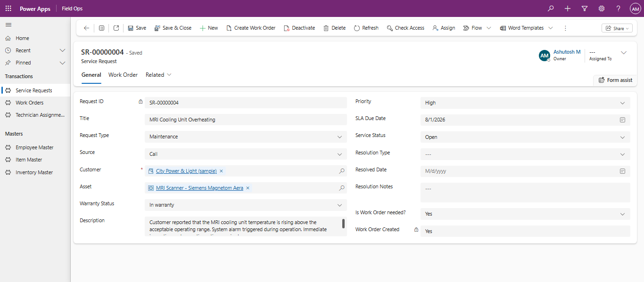Screen dimensions: 644x282
Task: Click Assign command
Action: 444,28
